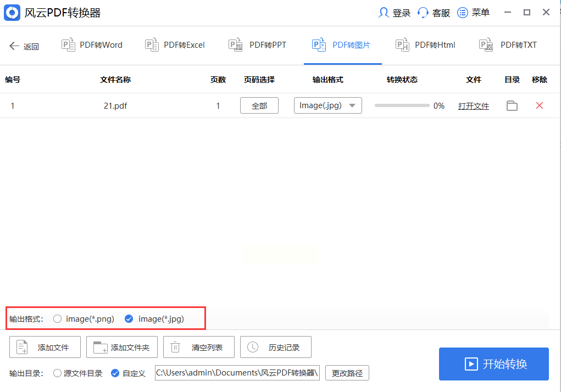Select image(*.png) output format radio
Viewport: 561px width, 392px height.
point(57,319)
